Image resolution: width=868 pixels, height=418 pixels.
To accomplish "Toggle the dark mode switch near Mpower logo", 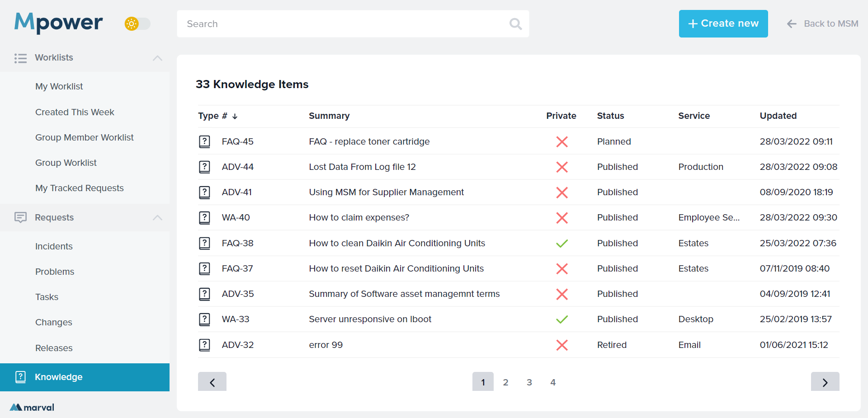I will click(x=137, y=23).
